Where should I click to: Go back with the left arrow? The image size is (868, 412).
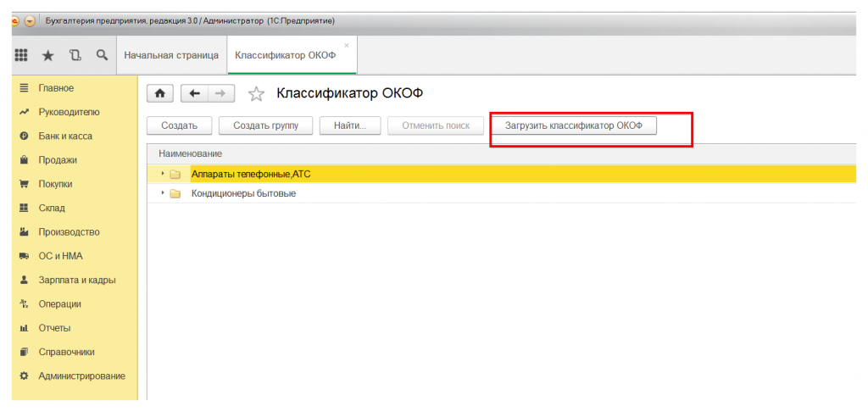194,94
